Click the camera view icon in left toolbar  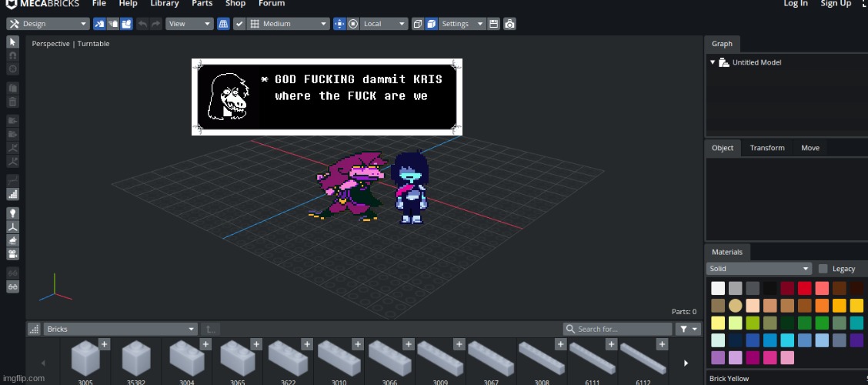click(x=13, y=253)
